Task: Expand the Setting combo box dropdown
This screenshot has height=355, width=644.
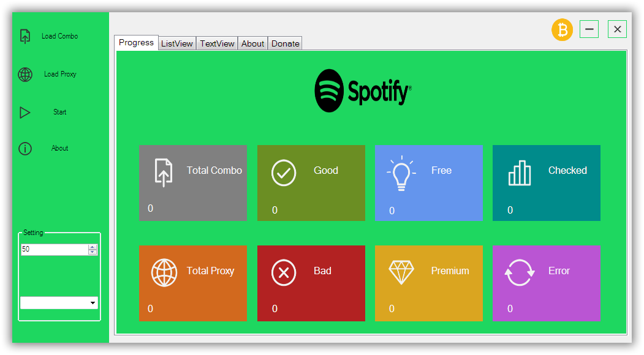Action: [93, 303]
